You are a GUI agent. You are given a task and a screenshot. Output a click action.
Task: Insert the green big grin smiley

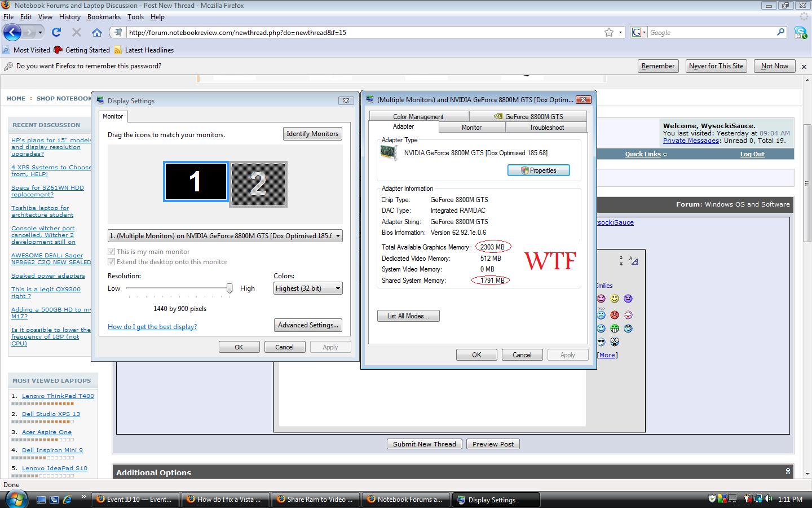click(x=615, y=329)
